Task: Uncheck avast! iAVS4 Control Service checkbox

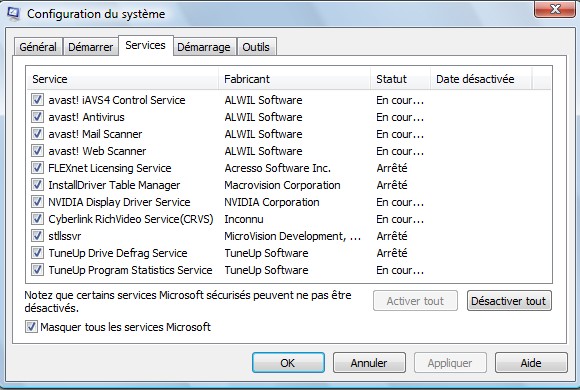Action: 37,100
